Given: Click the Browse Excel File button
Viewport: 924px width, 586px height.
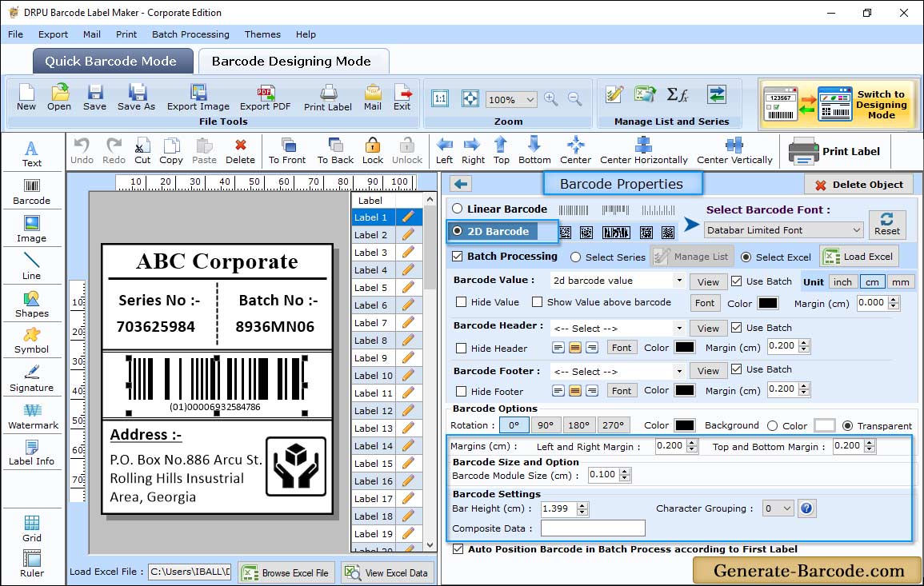Looking at the screenshot, I should [286, 572].
